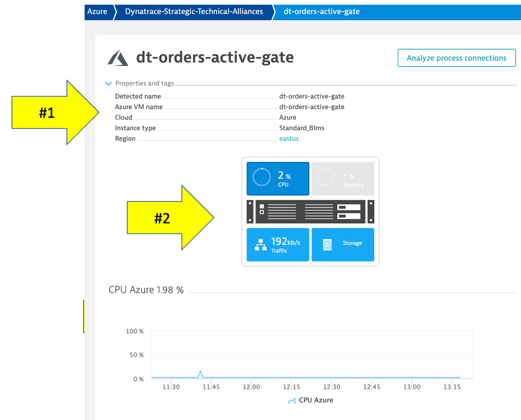
Task: Open the Azure breadcrumb
Action: click(97, 12)
